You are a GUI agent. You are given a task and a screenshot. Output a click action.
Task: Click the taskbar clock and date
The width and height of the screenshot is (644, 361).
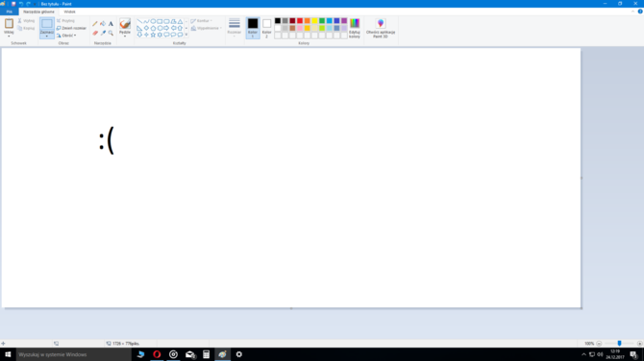coord(615,354)
